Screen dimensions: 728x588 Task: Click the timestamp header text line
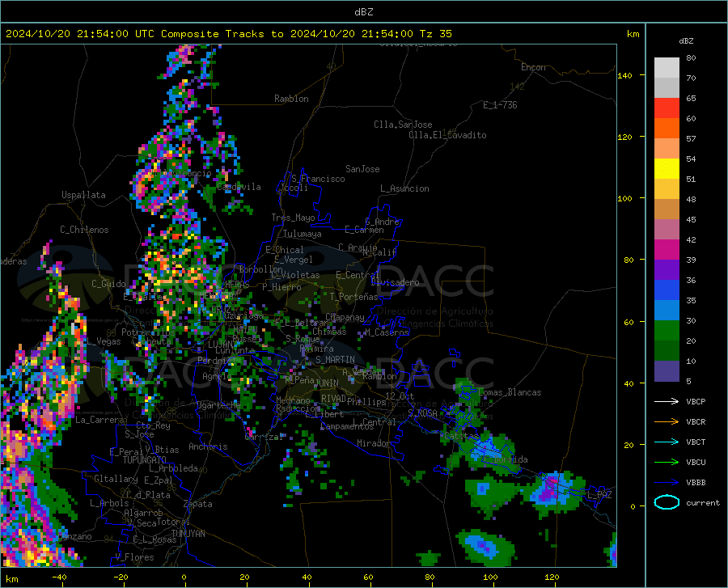pos(228,34)
